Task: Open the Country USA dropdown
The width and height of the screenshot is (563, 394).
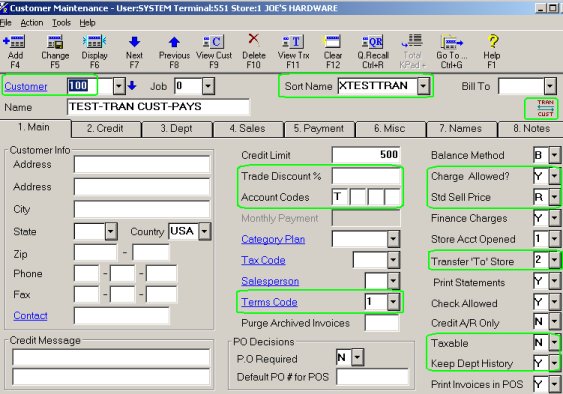Action: (x=204, y=231)
